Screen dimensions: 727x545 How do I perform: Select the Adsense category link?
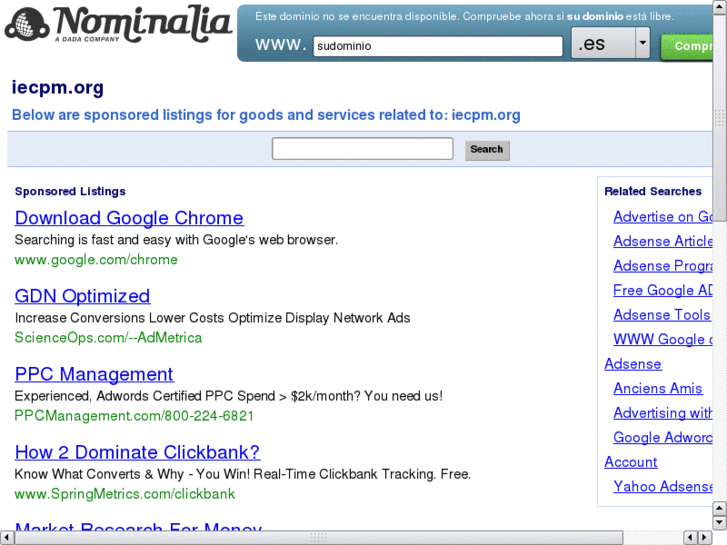tap(633, 364)
